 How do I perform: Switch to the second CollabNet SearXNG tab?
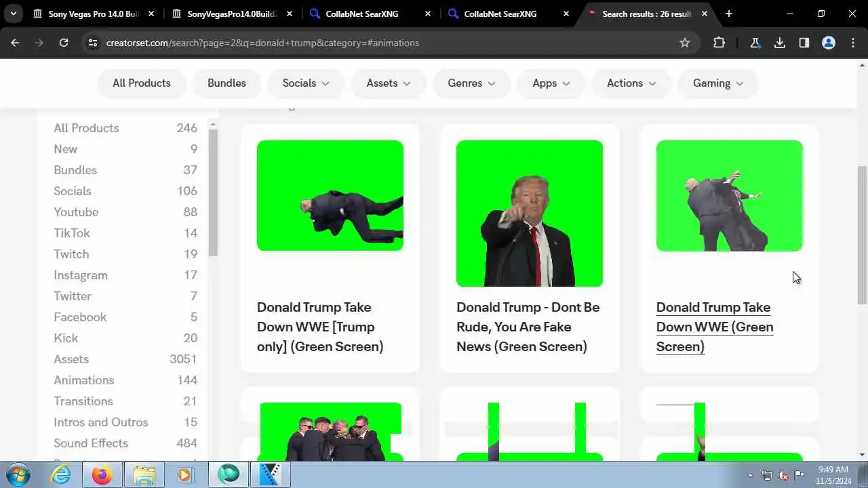coord(509,14)
